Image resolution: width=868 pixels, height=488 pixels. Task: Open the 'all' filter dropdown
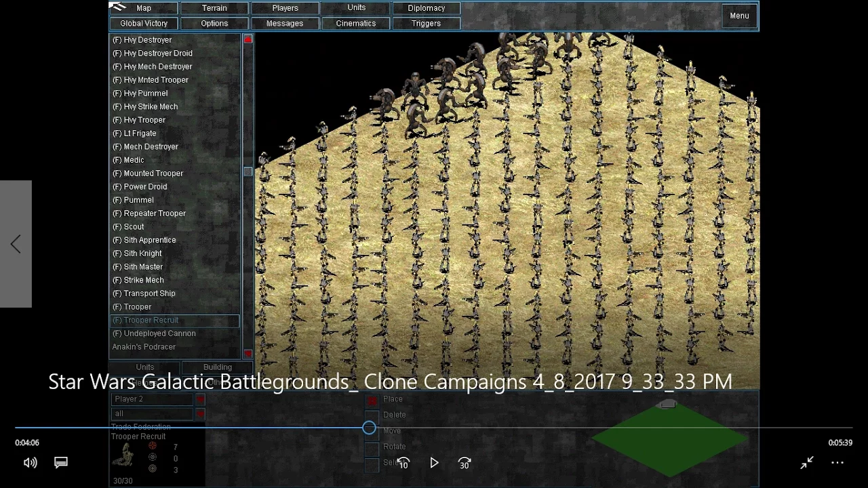(x=153, y=413)
